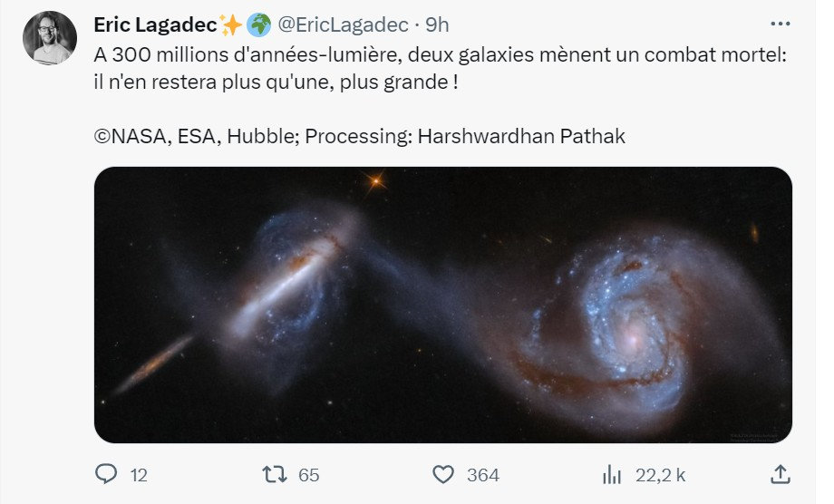Like the tweet with the heart icon
Screen dimensions: 834x504
[x=443, y=474]
